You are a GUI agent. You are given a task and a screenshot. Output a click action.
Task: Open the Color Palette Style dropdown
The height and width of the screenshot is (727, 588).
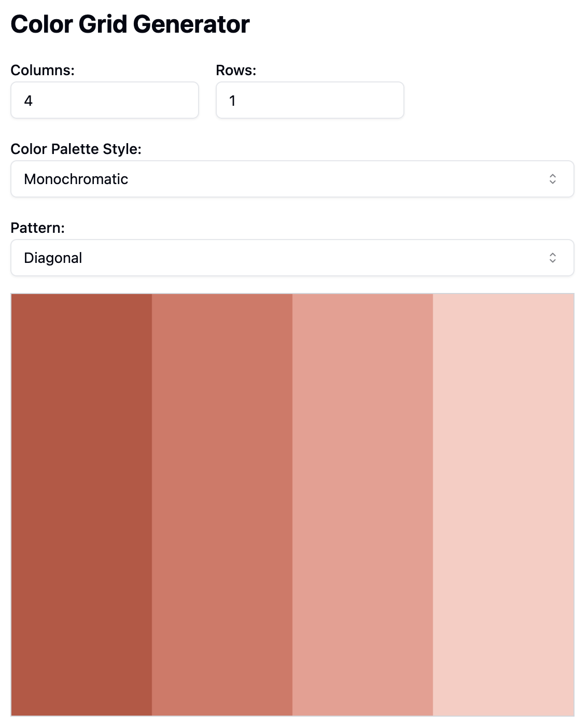[x=292, y=179]
